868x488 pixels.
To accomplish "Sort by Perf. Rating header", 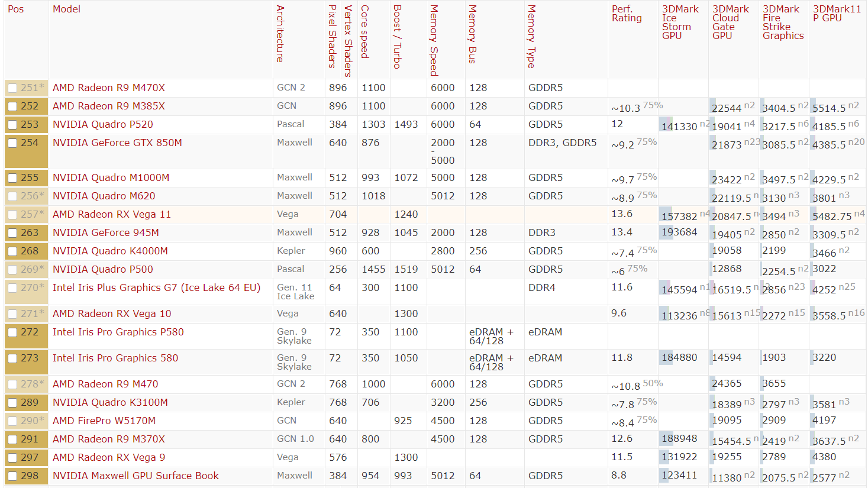I will click(627, 14).
